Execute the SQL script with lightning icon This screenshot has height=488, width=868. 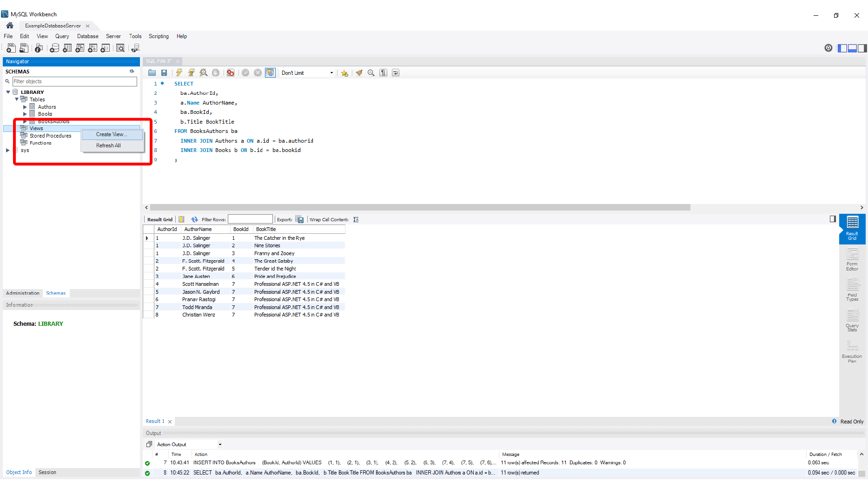tap(179, 73)
